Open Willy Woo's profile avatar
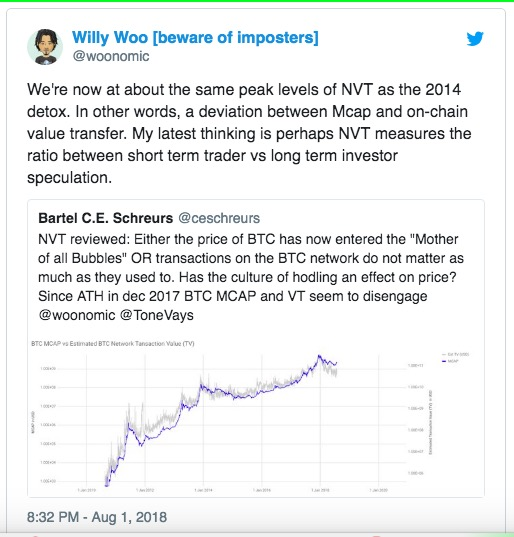Screen dimensions: 514x537 (x=45, y=47)
